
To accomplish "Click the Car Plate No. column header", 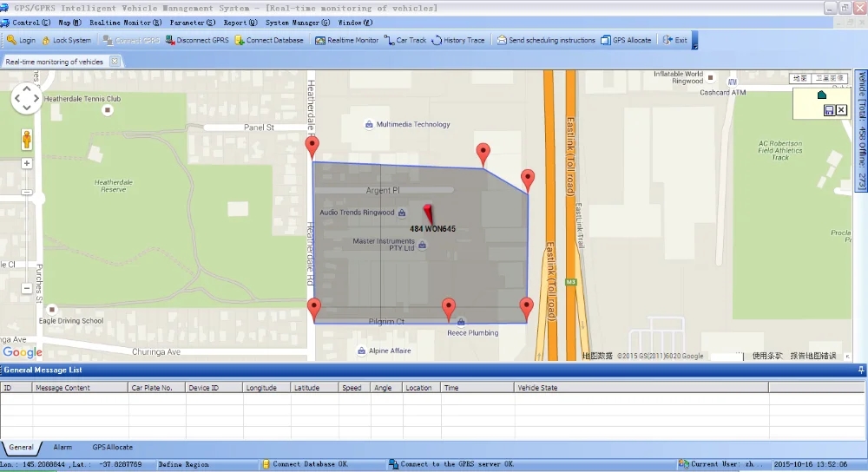I will click(156, 388).
